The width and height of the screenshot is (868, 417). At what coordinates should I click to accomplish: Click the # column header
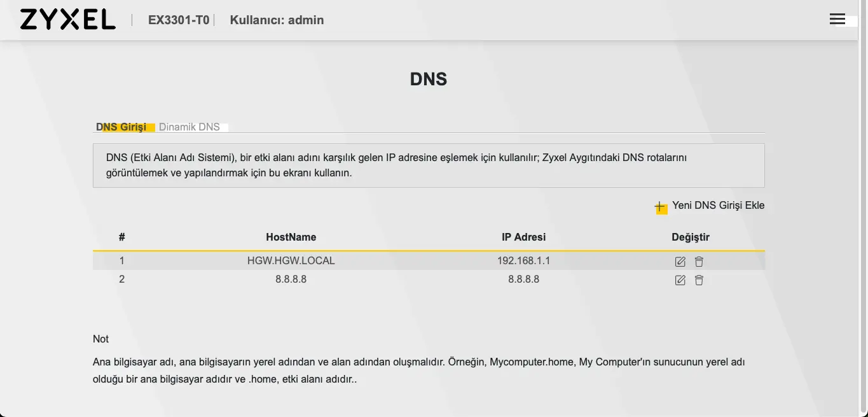[x=121, y=237]
